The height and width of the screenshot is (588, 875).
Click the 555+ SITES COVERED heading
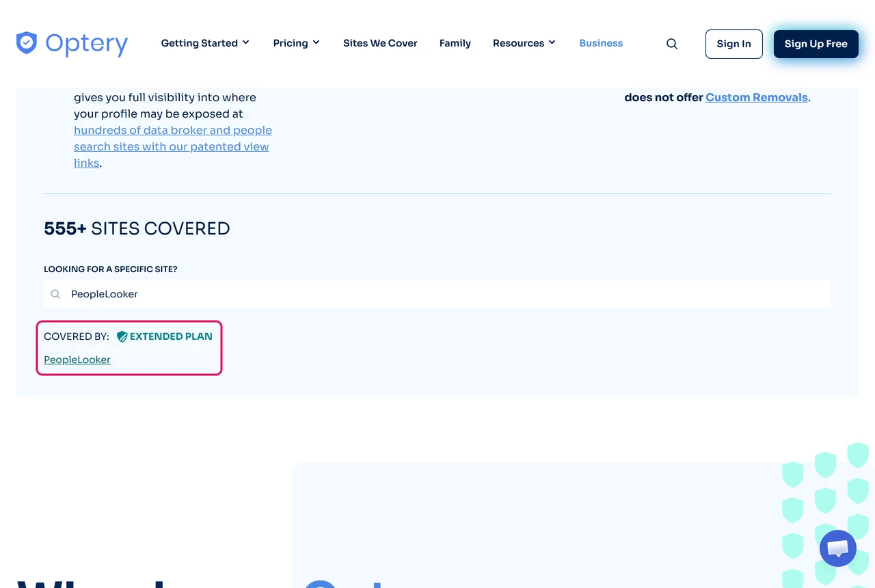click(x=137, y=228)
